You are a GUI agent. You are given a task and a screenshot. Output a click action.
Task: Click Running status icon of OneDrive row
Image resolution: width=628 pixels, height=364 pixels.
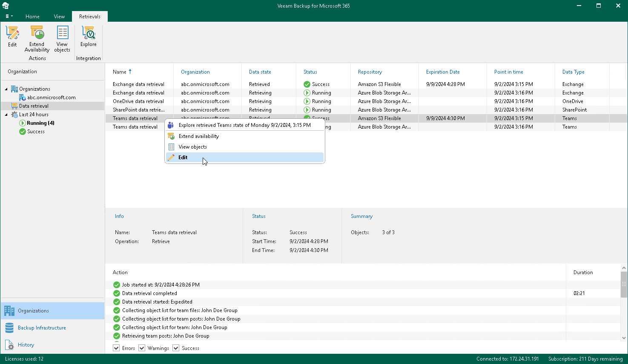pyautogui.click(x=307, y=101)
